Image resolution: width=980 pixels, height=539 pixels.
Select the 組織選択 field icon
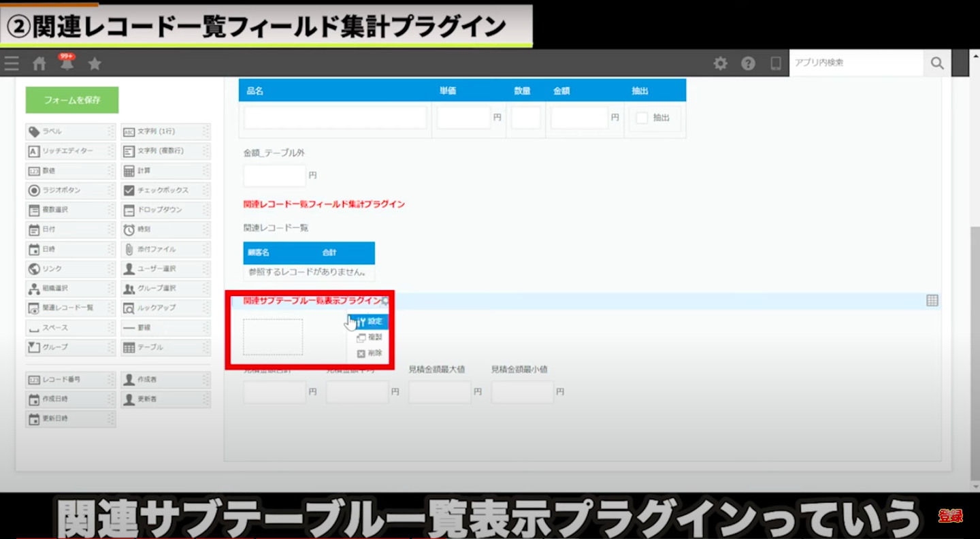pos(34,289)
